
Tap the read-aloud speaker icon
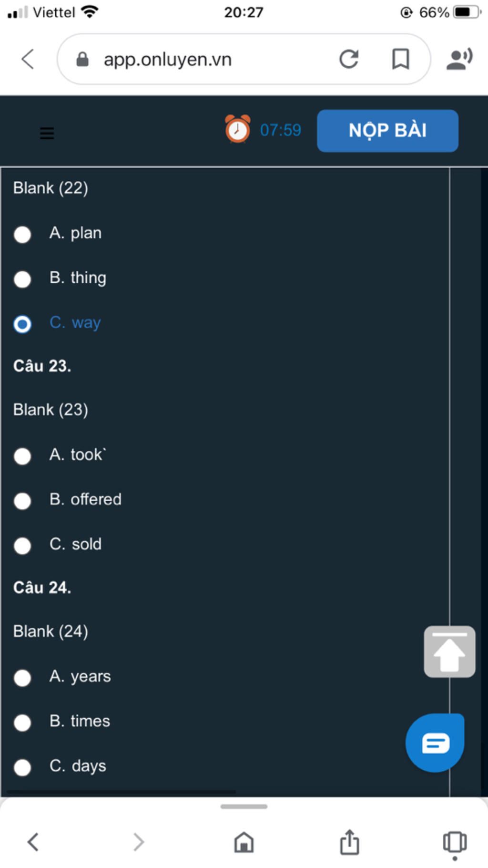coord(459,59)
